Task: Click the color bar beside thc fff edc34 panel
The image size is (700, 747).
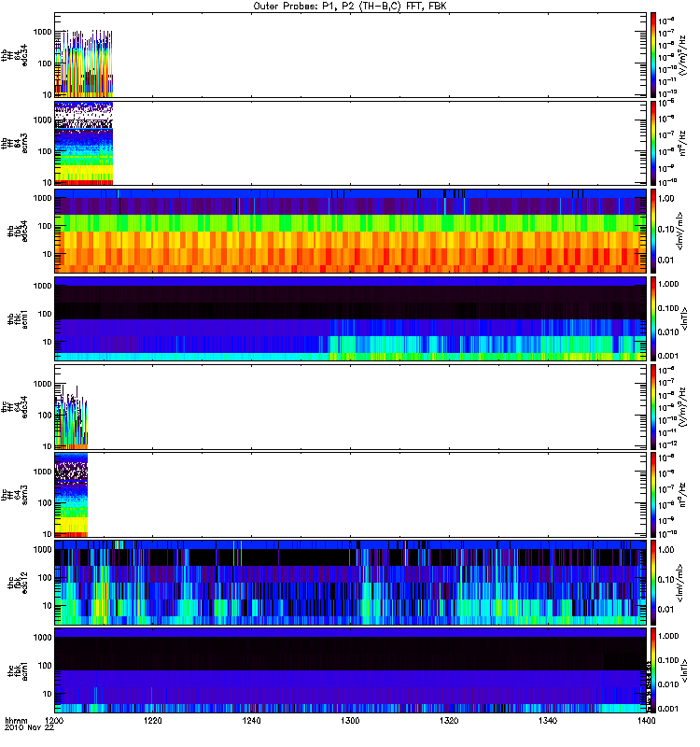Action: (653, 407)
